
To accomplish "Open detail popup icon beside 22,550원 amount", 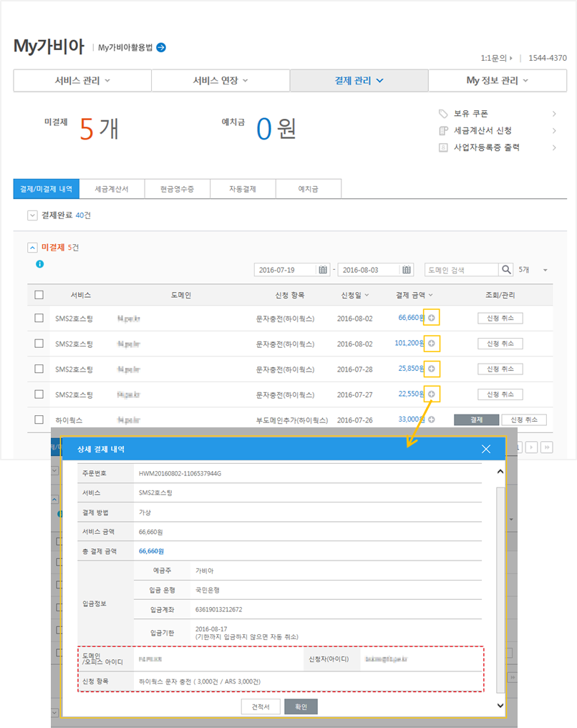I will [433, 394].
